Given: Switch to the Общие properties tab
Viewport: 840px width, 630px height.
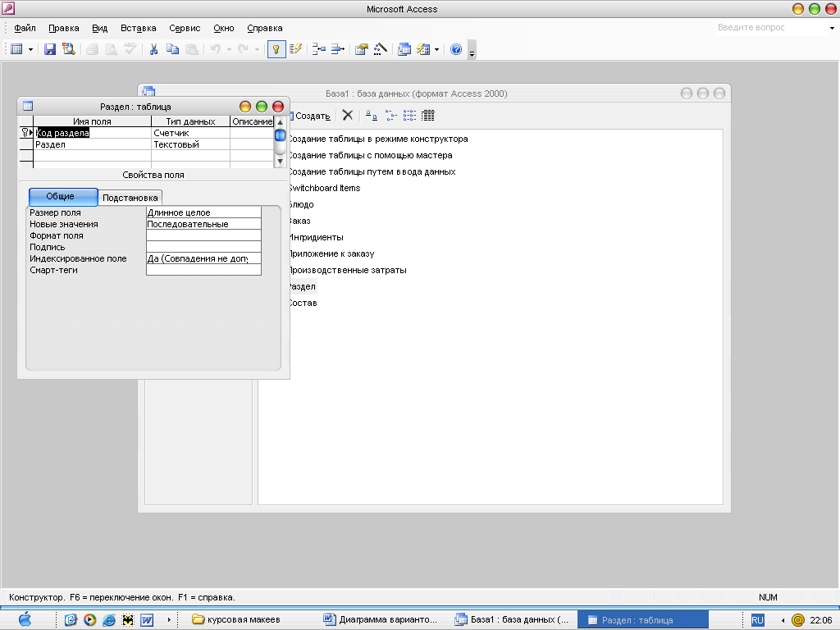Looking at the screenshot, I should [63, 197].
